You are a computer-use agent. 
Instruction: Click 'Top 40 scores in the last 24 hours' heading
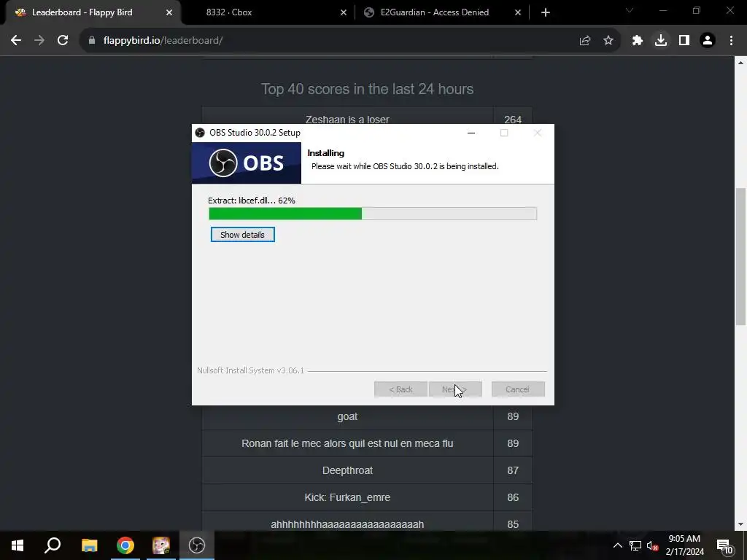[368, 89]
